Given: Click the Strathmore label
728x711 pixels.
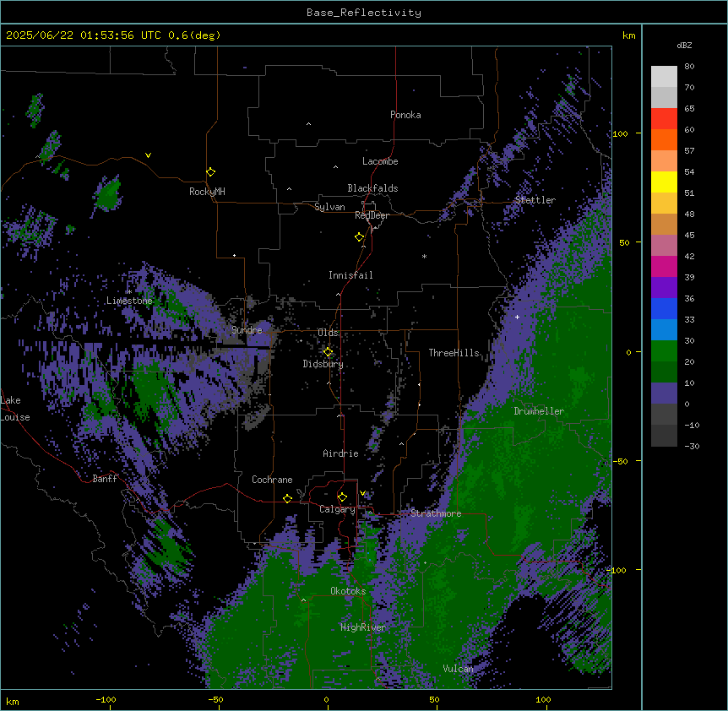Looking at the screenshot, I should point(436,513).
